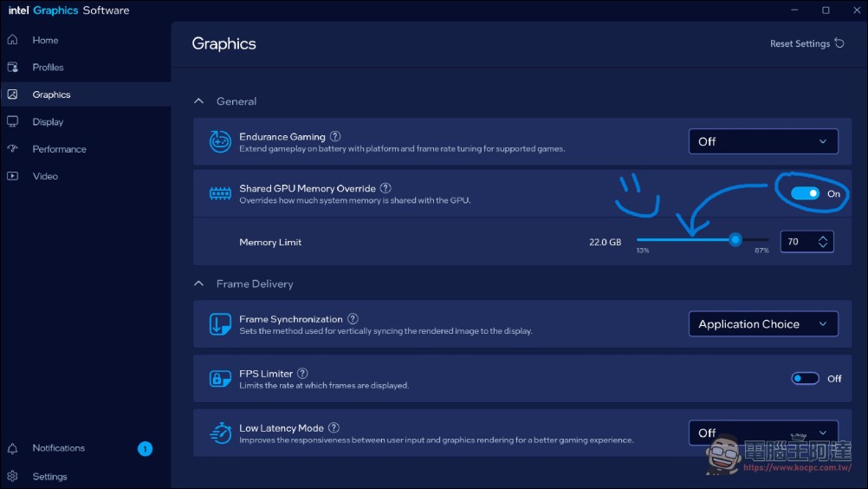The image size is (868, 489).
Task: Click the Video play icon in sidebar
Action: [13, 175]
